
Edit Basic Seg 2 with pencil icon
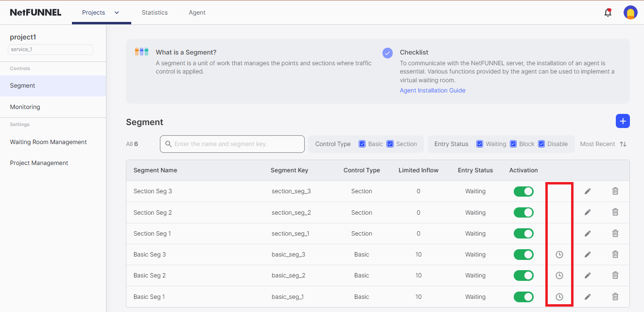point(588,275)
